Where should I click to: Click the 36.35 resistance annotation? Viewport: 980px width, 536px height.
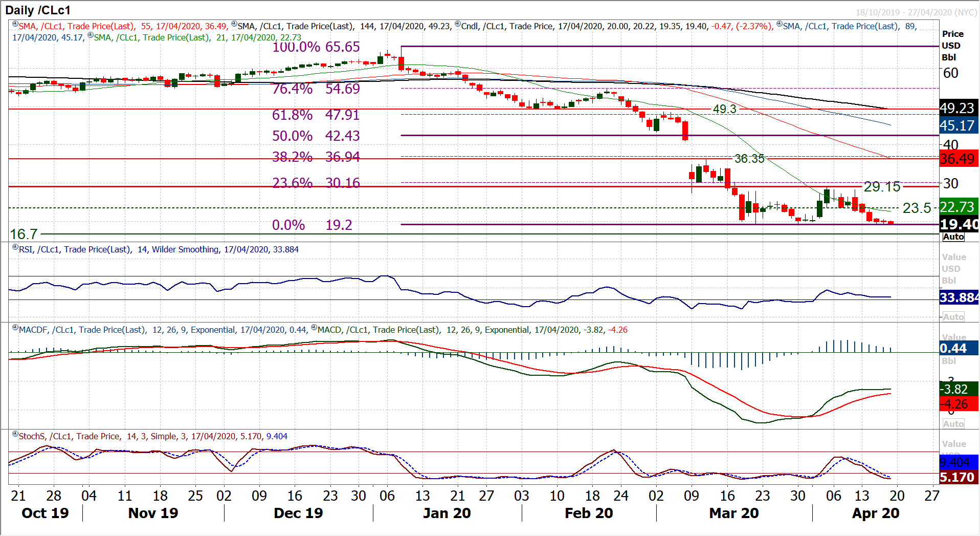pos(749,159)
